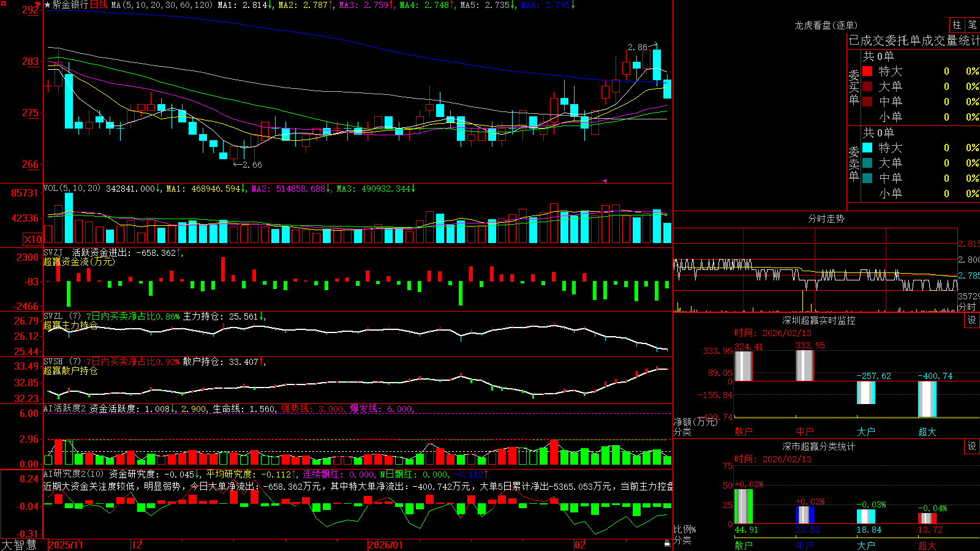The image size is (980, 551).
Task: Click the 中户 bar showing 333.95 net amount
Action: click(x=805, y=365)
